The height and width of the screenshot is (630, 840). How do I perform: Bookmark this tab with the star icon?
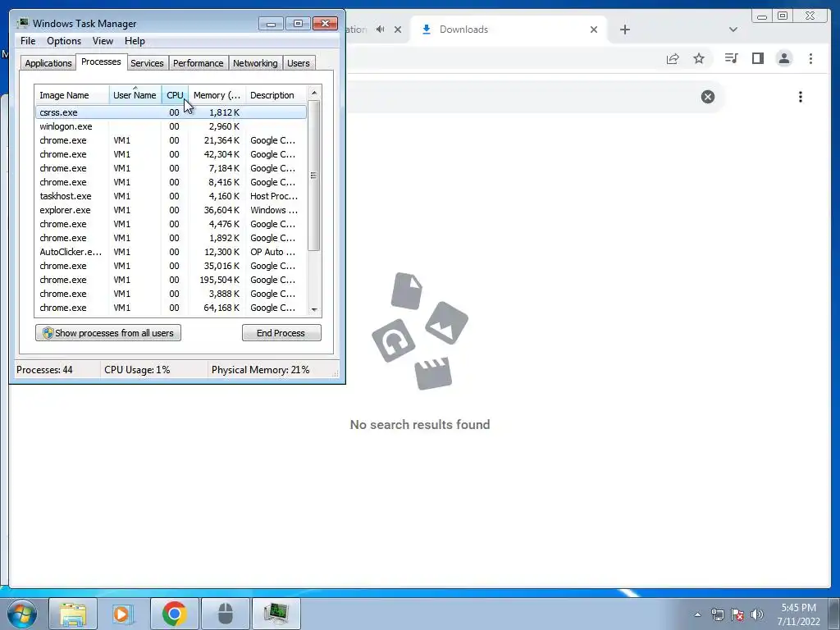[699, 58]
